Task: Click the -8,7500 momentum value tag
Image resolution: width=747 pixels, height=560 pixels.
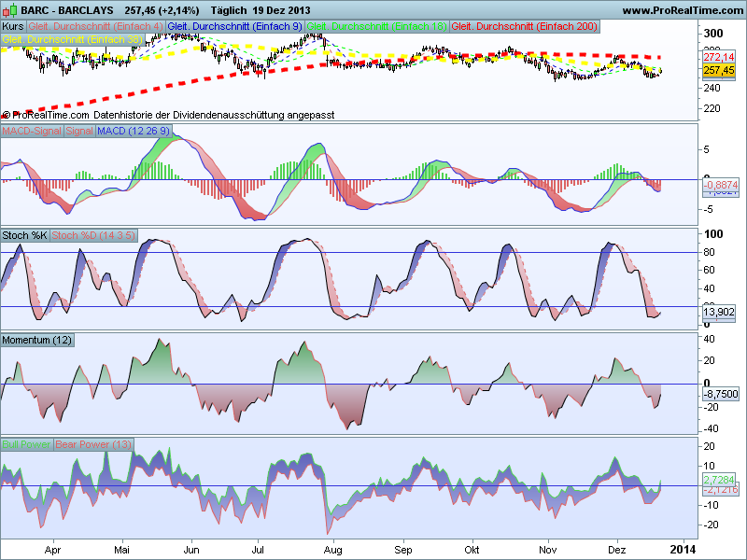Action: click(x=721, y=394)
